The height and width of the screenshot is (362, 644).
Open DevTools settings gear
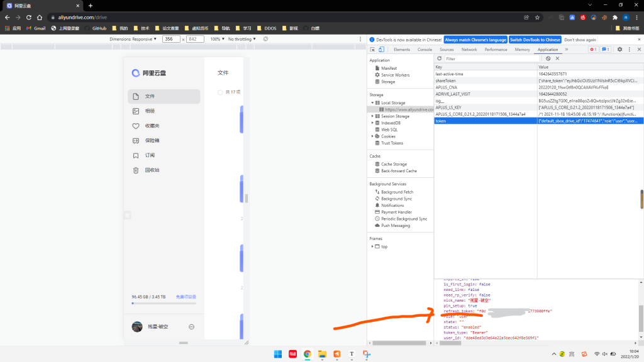pyautogui.click(x=619, y=49)
